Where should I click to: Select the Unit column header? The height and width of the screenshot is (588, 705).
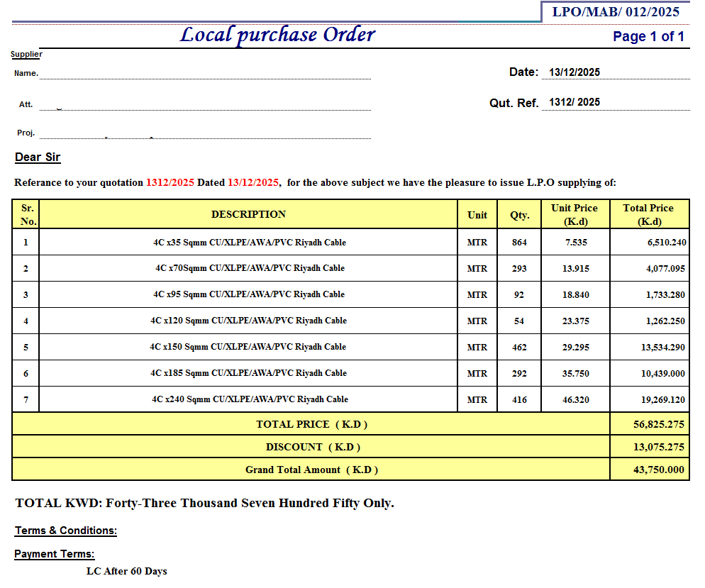477,215
